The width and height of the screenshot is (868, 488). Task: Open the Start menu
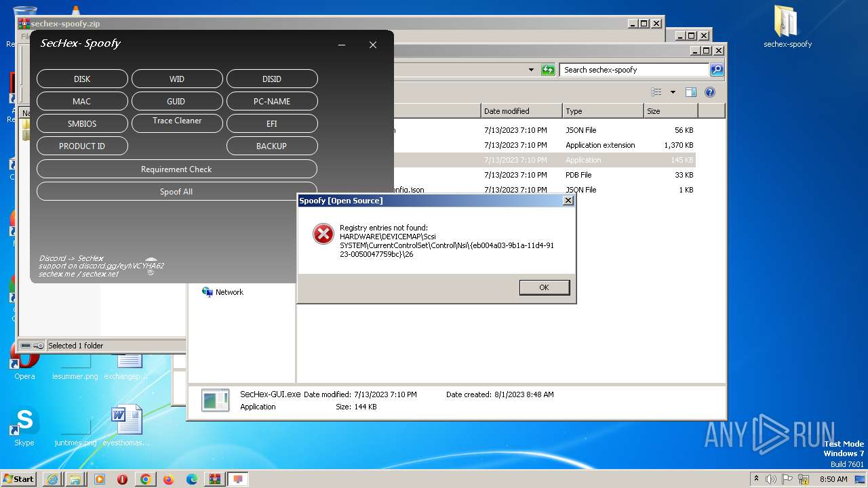pos(18,479)
